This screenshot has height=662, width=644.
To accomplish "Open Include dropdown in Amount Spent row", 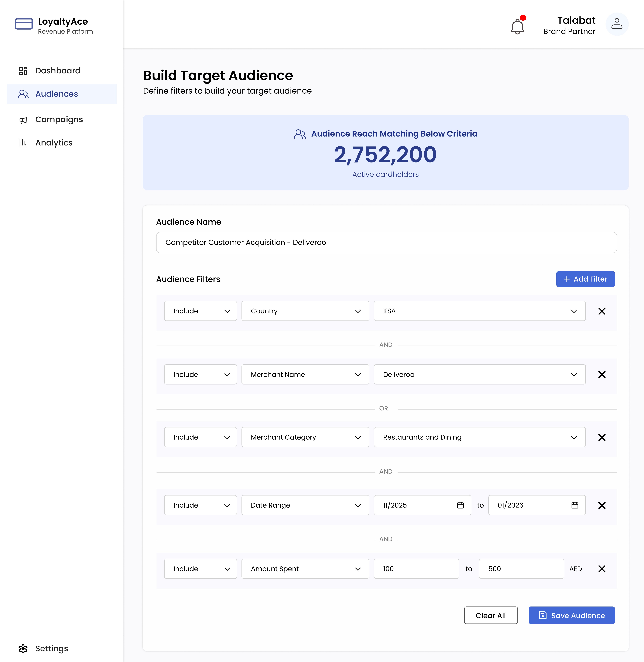I will 200,569.
